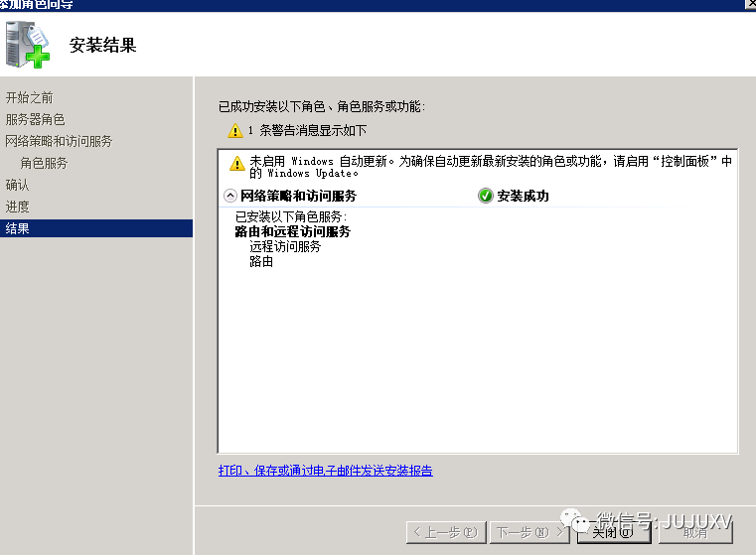This screenshot has width=756, height=555.
Task: Select the 角色服务 sub-step in sidebar
Action: (x=44, y=163)
